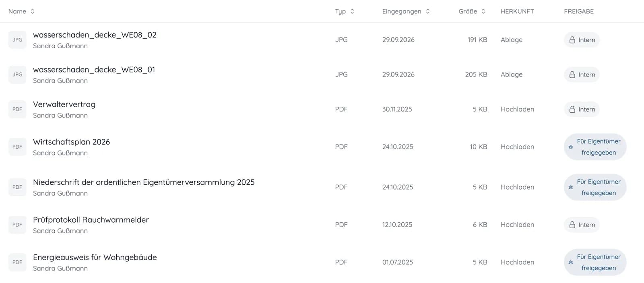Toggle Intern sharing for wasserschaden_decke_WE08_01
The image size is (644, 283).
coord(582,74)
